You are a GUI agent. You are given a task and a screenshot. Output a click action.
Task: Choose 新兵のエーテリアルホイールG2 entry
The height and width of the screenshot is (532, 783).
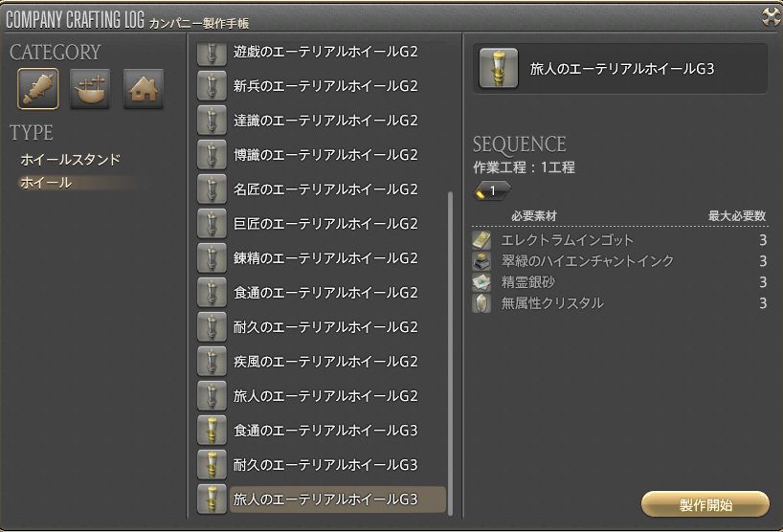pyautogui.click(x=325, y=86)
